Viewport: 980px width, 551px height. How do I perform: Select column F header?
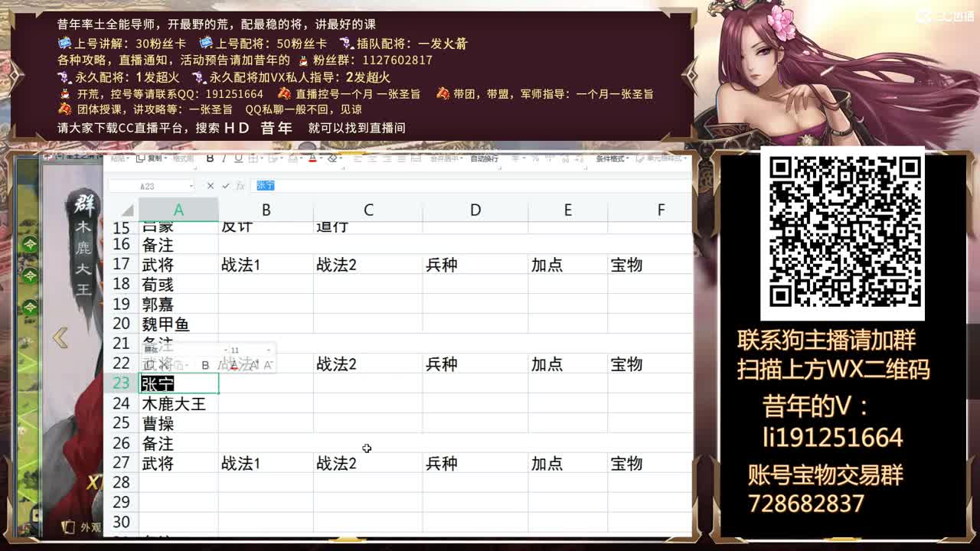651,210
